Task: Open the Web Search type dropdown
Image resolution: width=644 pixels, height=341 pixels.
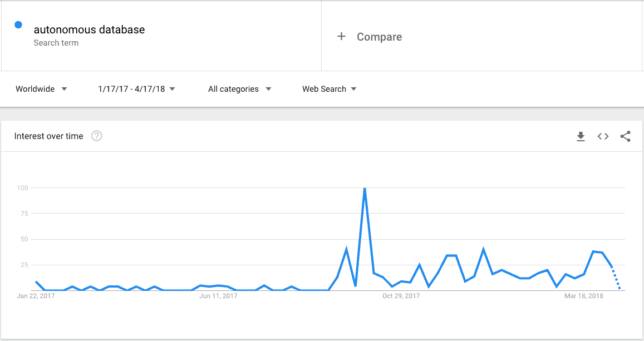Action: coord(329,89)
